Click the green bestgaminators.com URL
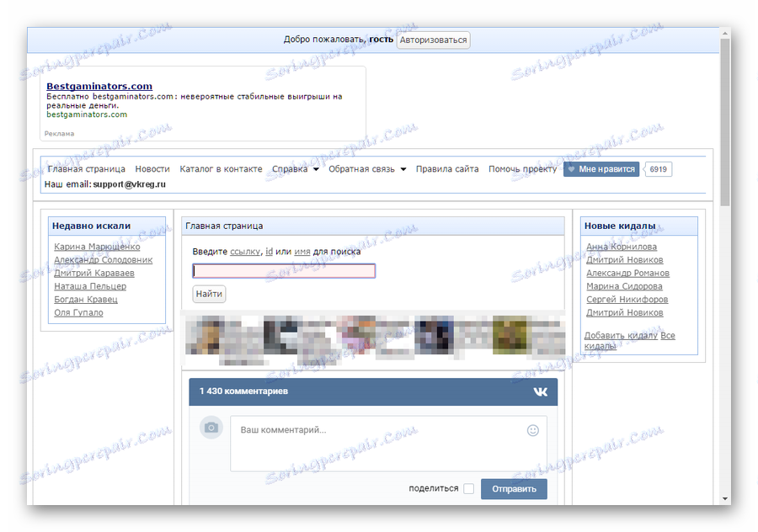The image size is (758, 532). [x=87, y=114]
